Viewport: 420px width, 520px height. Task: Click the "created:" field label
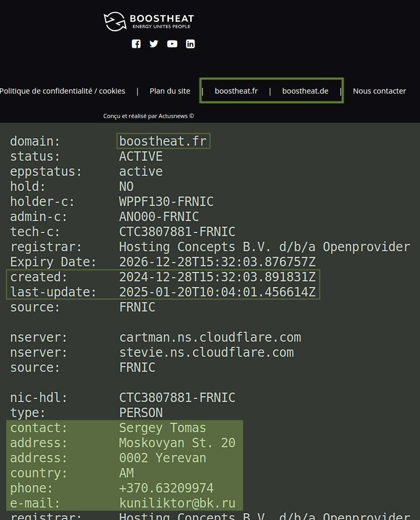pos(39,277)
